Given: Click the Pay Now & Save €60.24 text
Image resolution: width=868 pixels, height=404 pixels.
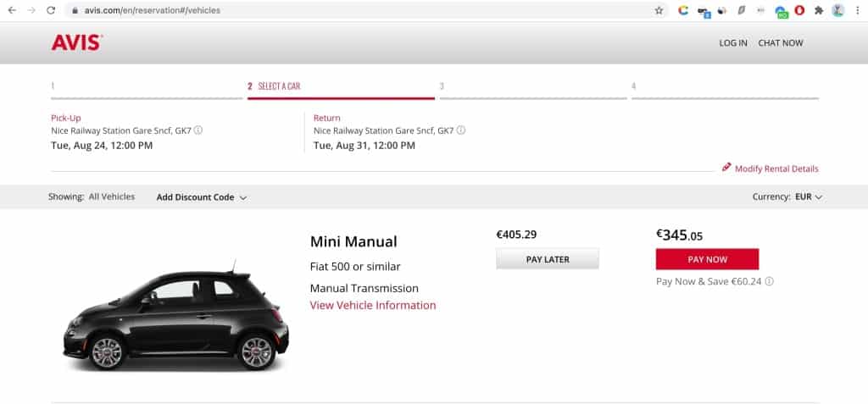Looking at the screenshot, I should [709, 281].
